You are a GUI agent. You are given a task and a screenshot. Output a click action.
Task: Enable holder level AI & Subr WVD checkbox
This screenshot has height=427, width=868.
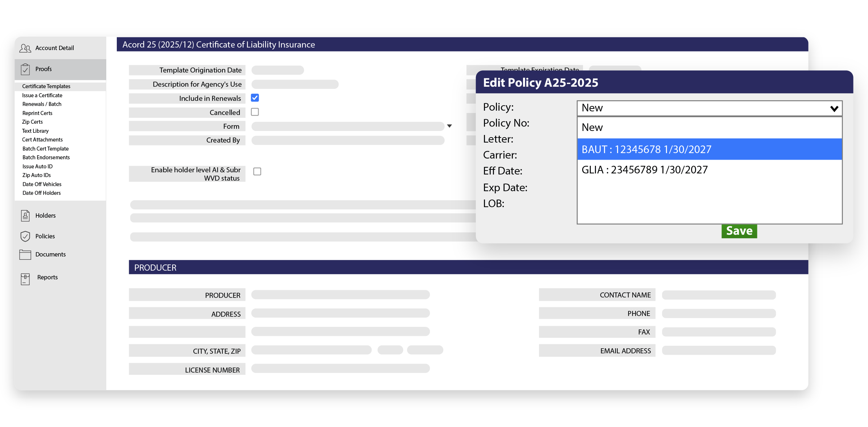coord(257,171)
